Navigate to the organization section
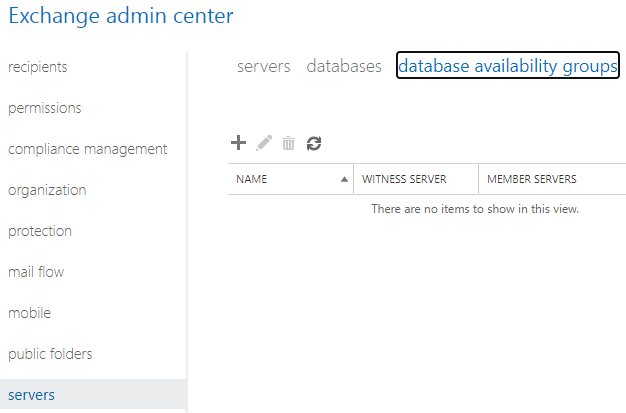626x413 pixels. pos(47,191)
